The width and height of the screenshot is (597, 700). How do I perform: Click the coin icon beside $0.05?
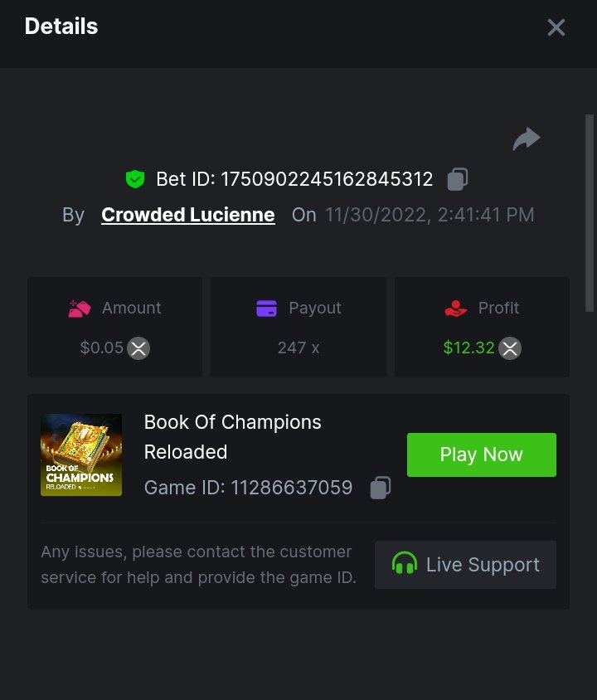pyautogui.click(x=138, y=348)
